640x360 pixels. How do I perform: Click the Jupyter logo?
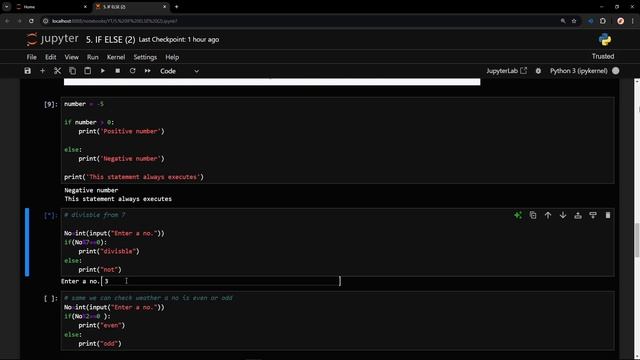52,39
